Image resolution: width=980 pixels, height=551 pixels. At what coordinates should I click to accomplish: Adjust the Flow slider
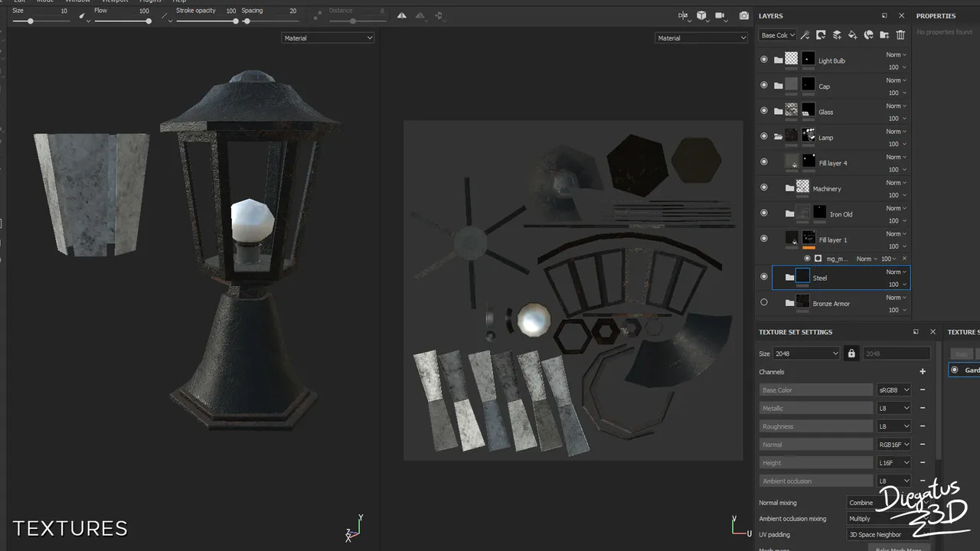122,21
